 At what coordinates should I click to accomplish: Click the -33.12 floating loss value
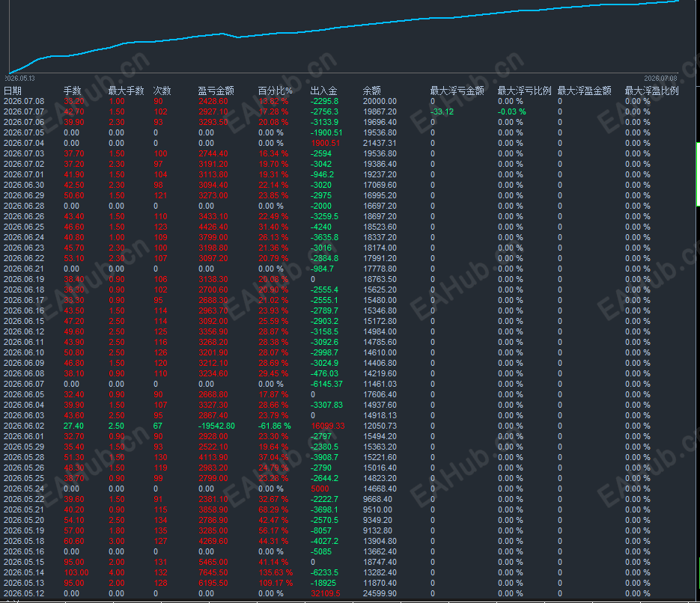[442, 112]
